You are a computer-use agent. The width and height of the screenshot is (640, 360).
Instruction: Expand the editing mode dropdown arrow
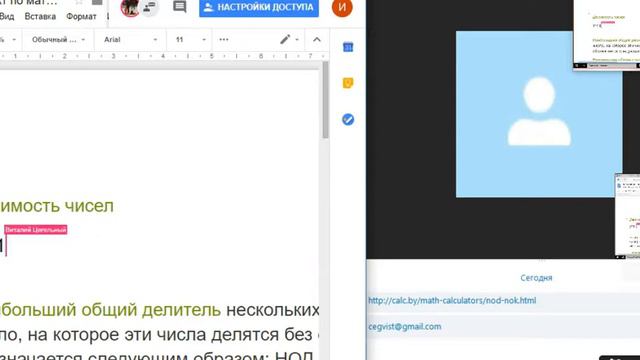[x=297, y=40]
